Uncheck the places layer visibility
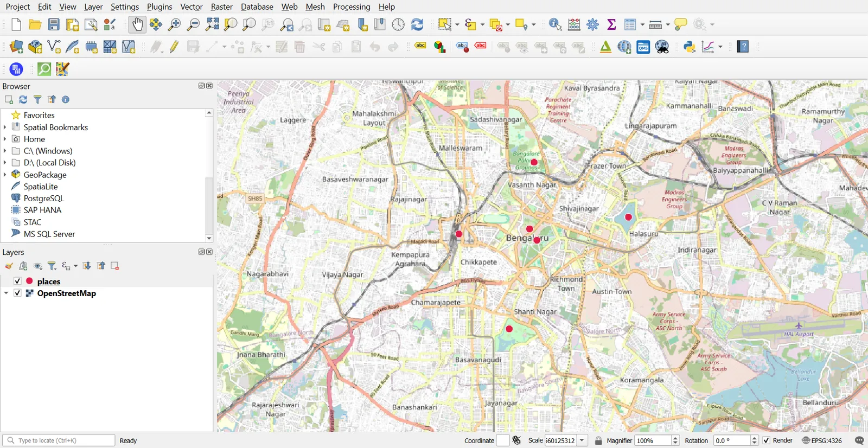The height and width of the screenshot is (448, 868). (x=17, y=281)
